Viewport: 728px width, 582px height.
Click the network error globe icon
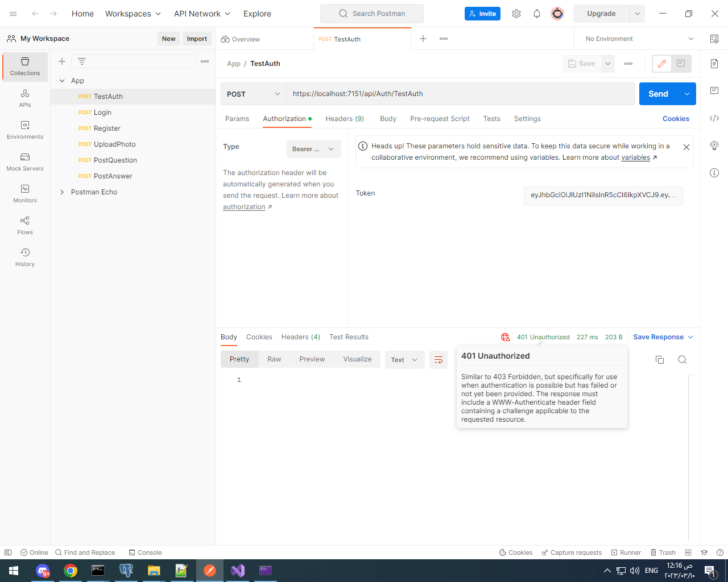tap(506, 337)
